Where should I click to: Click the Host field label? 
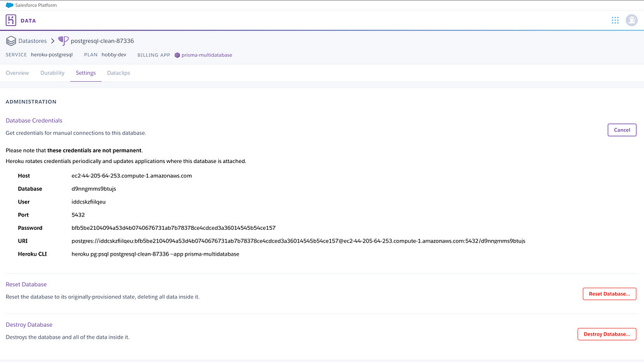[24, 176]
